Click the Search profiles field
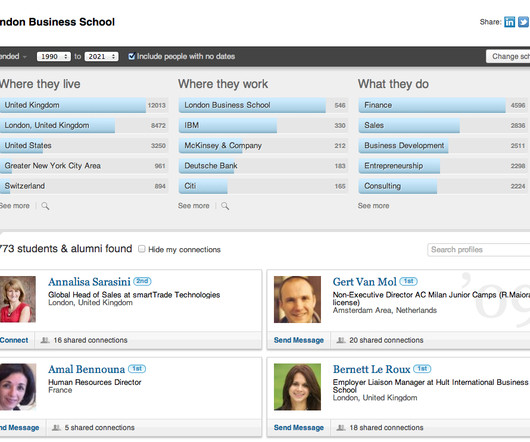530x442 pixels. point(479,250)
